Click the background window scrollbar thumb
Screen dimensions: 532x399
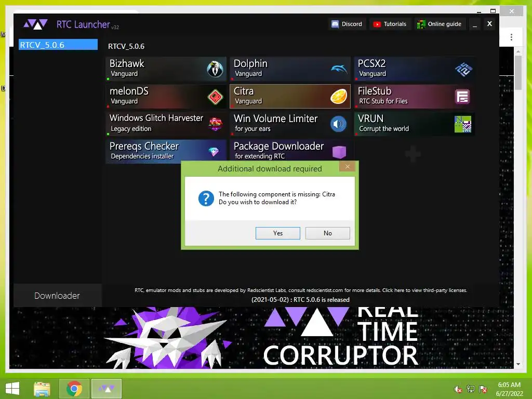(x=518, y=73)
